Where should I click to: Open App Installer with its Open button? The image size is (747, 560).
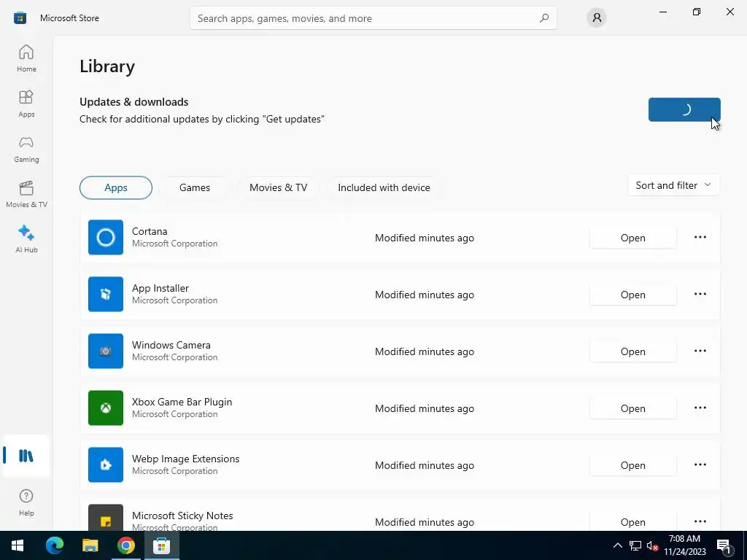[632, 295]
